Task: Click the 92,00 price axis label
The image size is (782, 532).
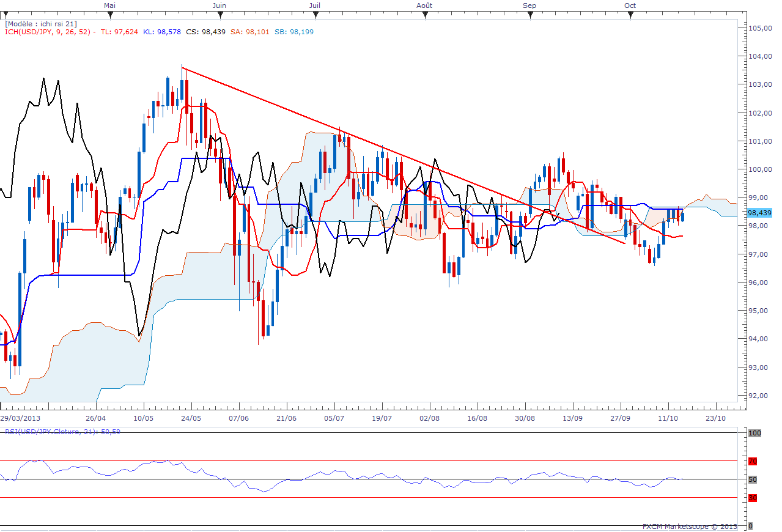Action: tap(759, 396)
